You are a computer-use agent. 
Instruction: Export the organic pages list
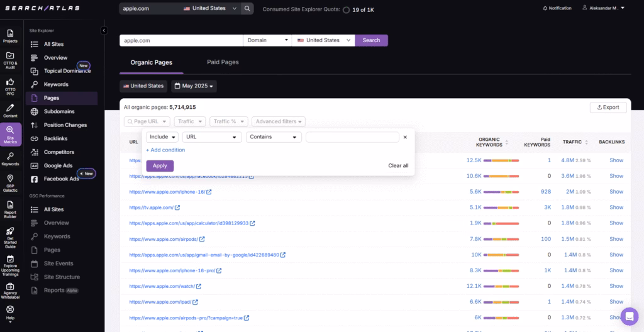(608, 108)
